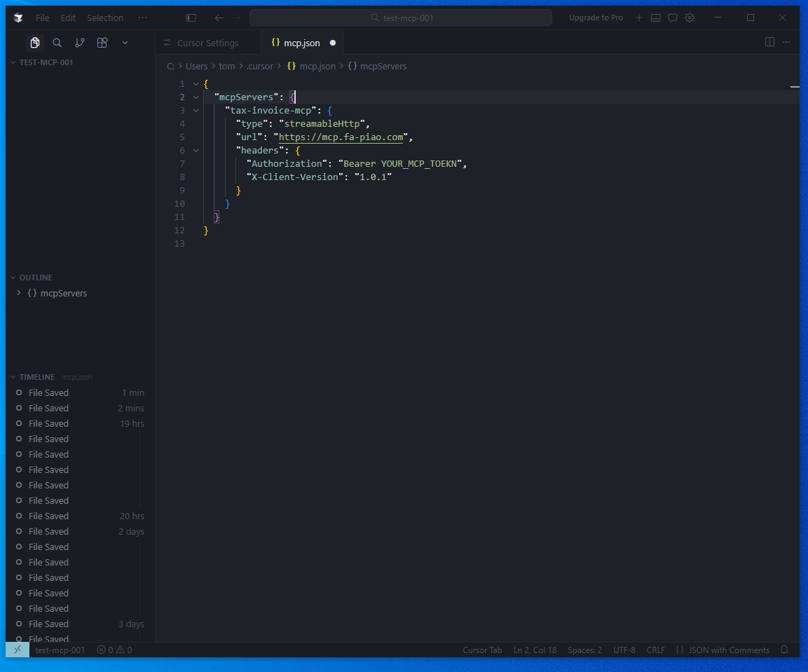
Task: Collapse the OUTLINE section
Action: tap(36, 277)
